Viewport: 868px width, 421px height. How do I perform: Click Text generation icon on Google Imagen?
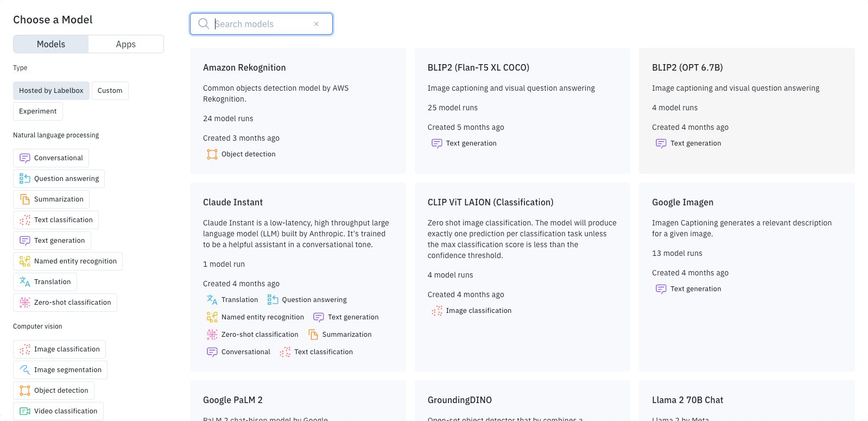(661, 289)
